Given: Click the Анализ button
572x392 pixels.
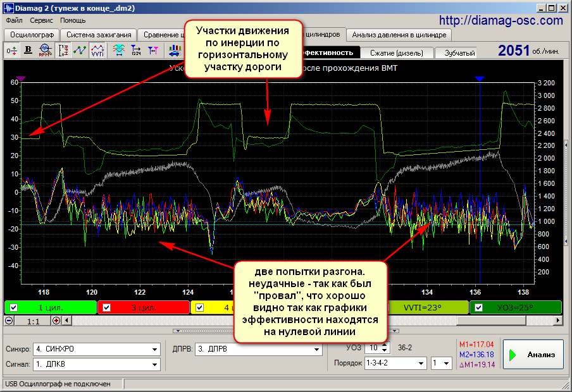Looking at the screenshot, I should pyautogui.click(x=533, y=355).
